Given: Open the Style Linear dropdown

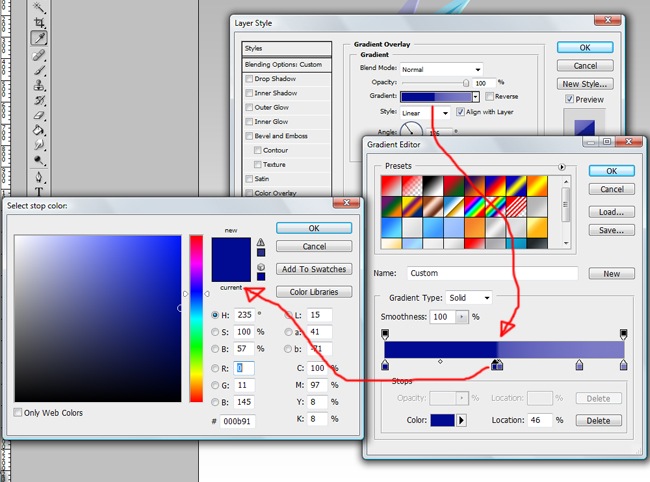Looking at the screenshot, I should pos(425,112).
